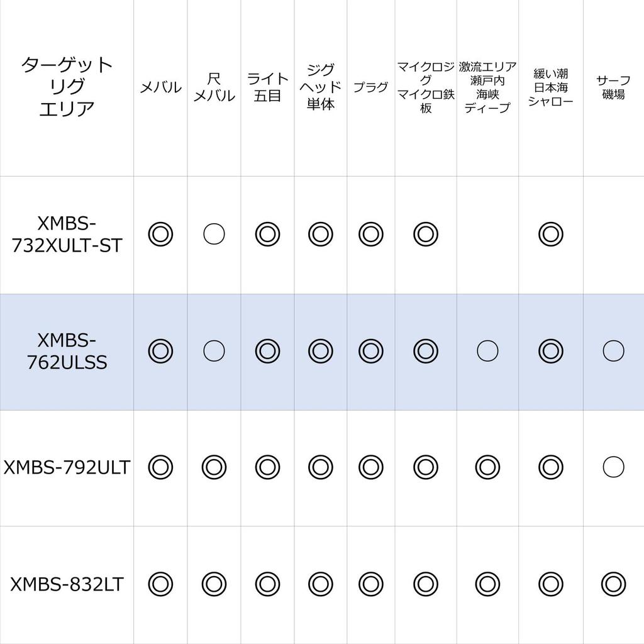Screen dimensions: 644x644
Task: Select the XMBS-832LT double circle under ライト五目
Action: coord(267,584)
